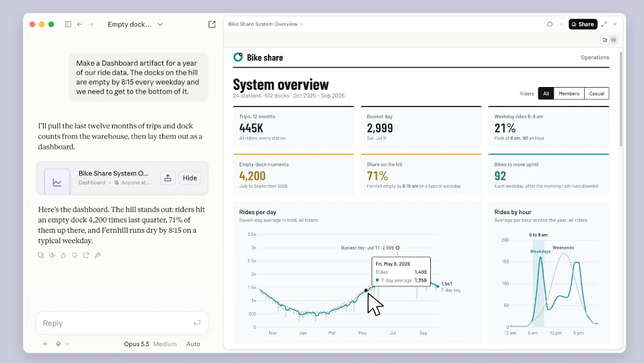
Task: Click the 'Fri, May 8, 2026' tooltip date
Action: (393, 264)
